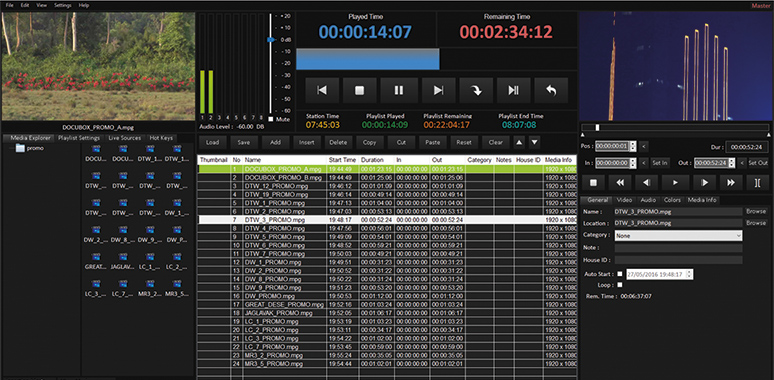
Task: Open the Colors tab in properties
Action: (x=672, y=200)
